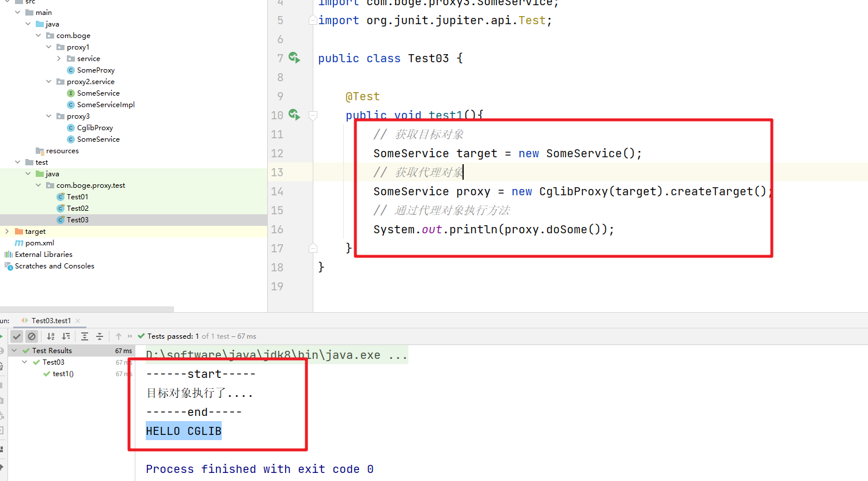Click the java.exe command path line in the console
868x481 pixels.
(x=277, y=355)
